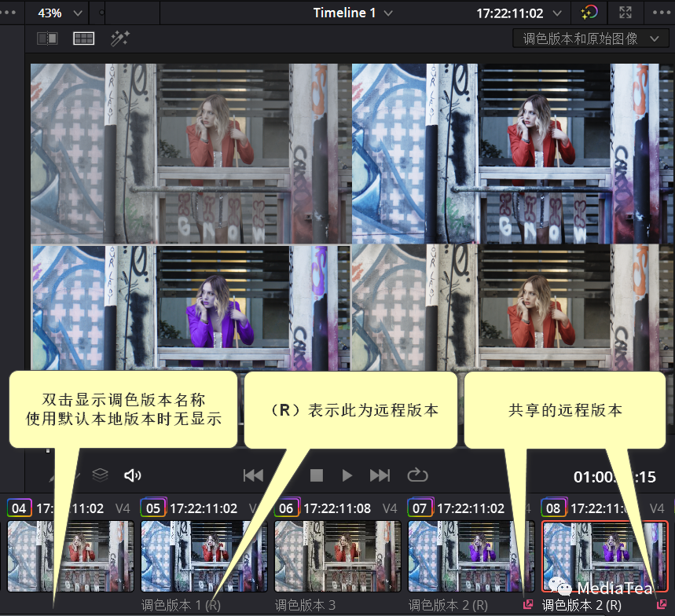Toggle loop playback mode

[x=417, y=475]
